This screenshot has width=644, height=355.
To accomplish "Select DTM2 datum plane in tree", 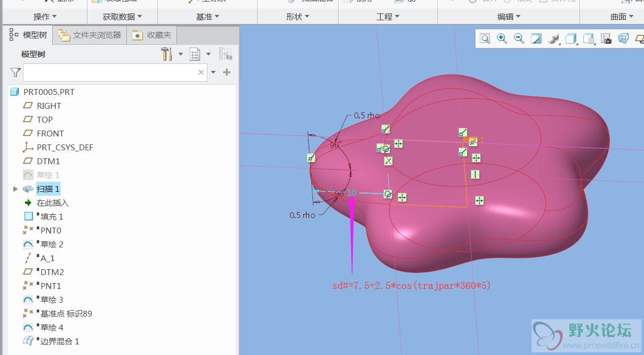I will tap(52, 272).
